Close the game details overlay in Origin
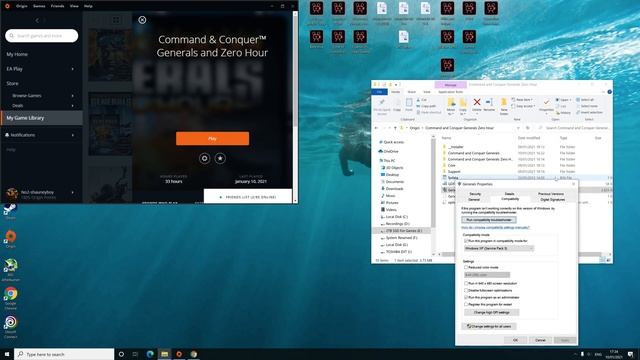Image resolution: width=640 pixels, height=360 pixels. (x=142, y=20)
